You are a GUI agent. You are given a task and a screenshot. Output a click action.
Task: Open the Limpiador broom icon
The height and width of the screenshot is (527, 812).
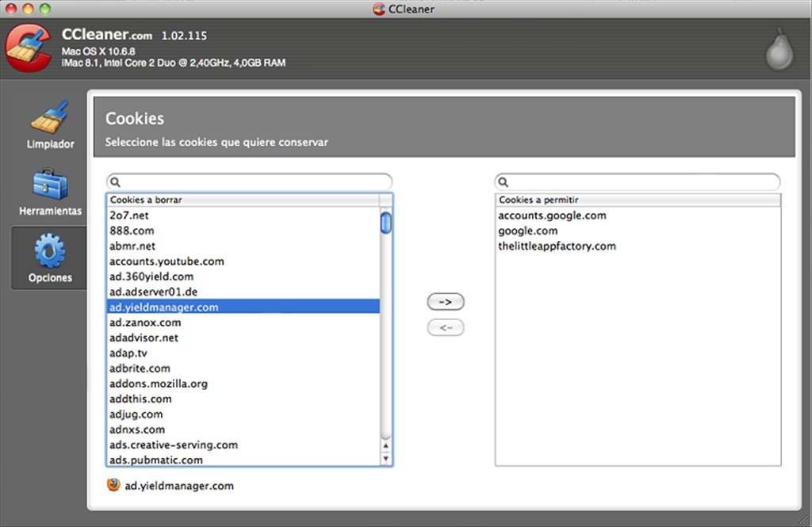tap(50, 118)
